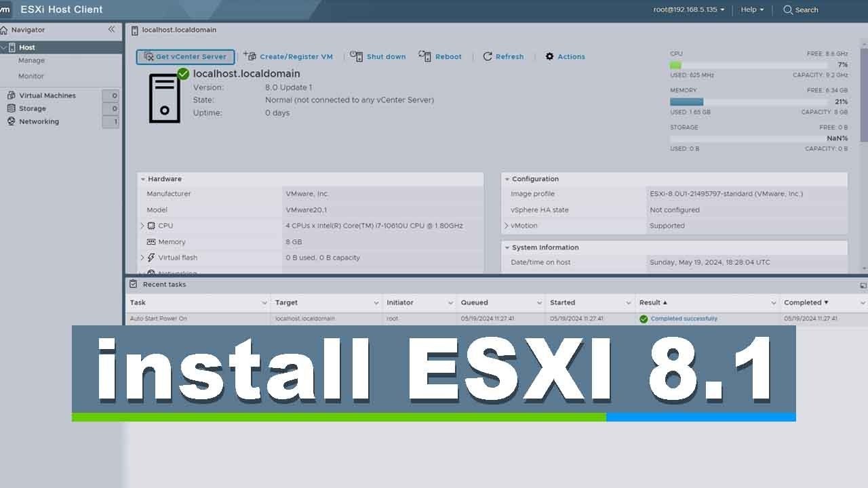The width and height of the screenshot is (868, 488).
Task: Click ESXi Host Client title
Action: (62, 9)
